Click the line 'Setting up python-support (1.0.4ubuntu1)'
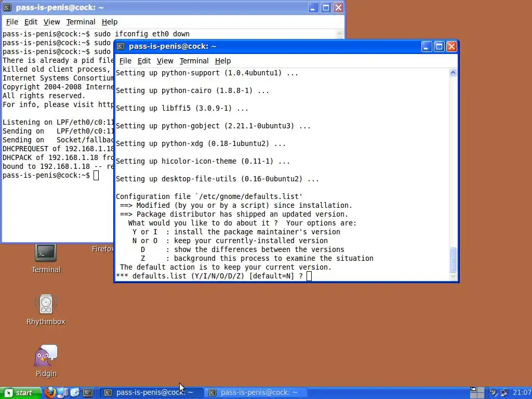 (207, 73)
